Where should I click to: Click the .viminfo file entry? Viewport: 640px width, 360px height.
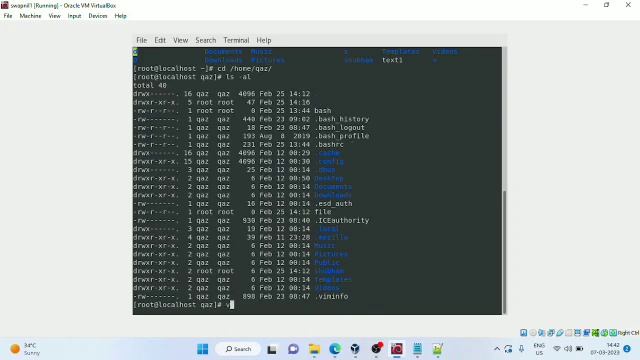331,296
